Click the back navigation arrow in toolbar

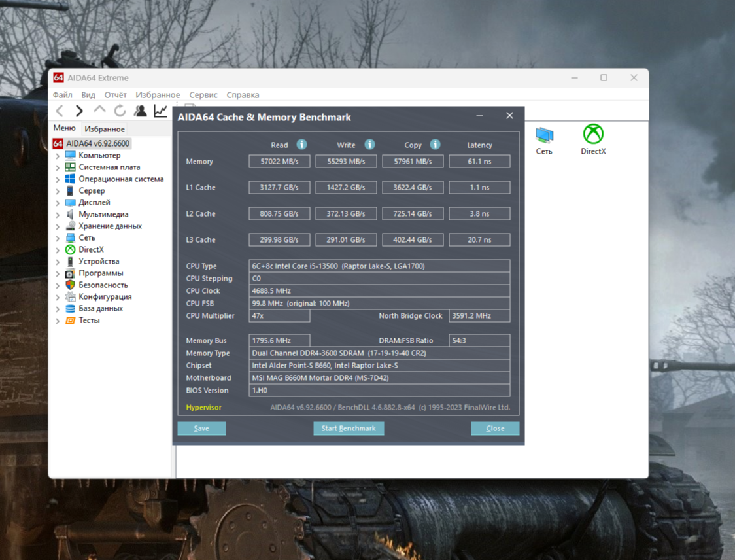click(60, 111)
